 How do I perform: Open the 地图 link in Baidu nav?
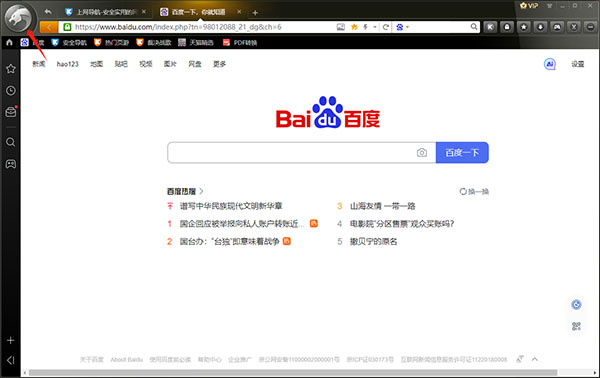pos(96,64)
